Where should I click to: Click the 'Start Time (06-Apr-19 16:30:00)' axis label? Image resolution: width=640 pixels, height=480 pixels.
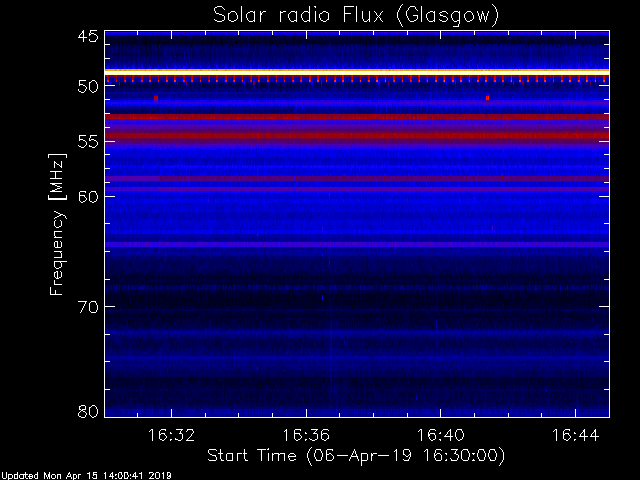click(356, 456)
